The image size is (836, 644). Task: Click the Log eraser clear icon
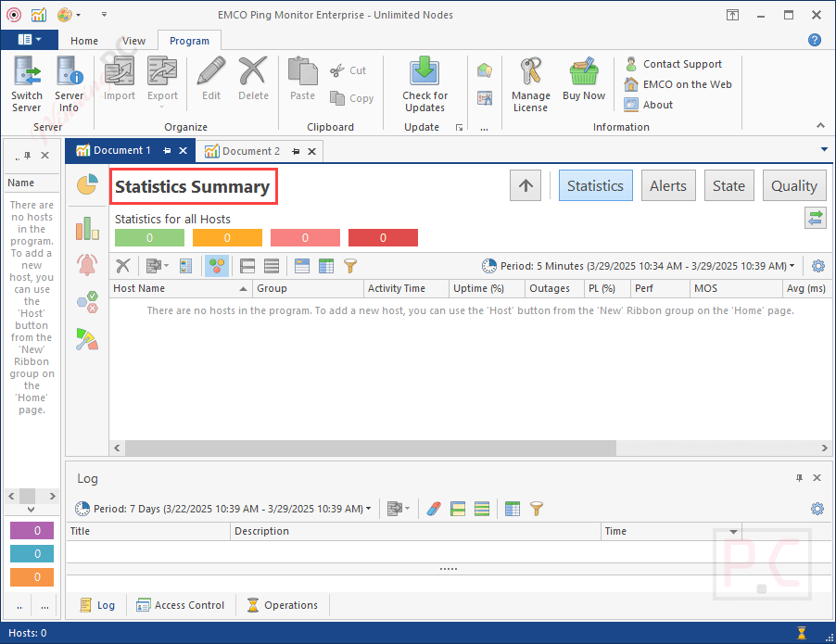pos(434,509)
